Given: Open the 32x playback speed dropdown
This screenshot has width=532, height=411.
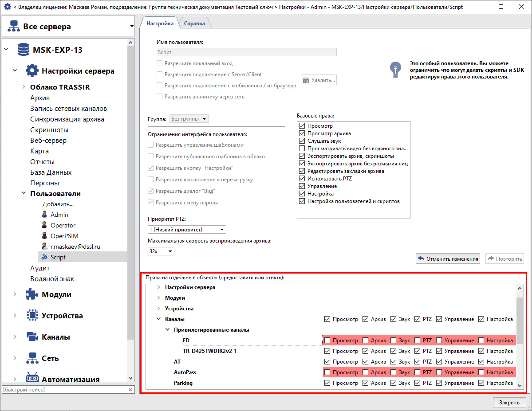Looking at the screenshot, I should tap(161, 251).
